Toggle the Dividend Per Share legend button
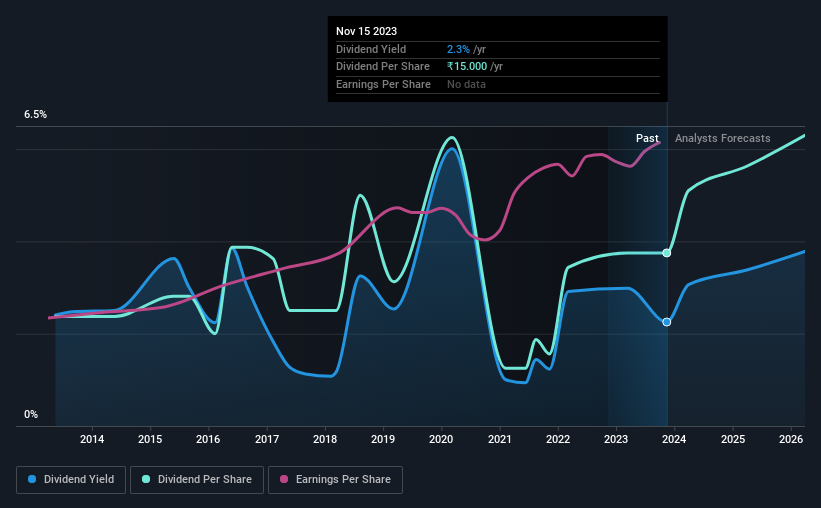The width and height of the screenshot is (821, 508). tap(197, 480)
